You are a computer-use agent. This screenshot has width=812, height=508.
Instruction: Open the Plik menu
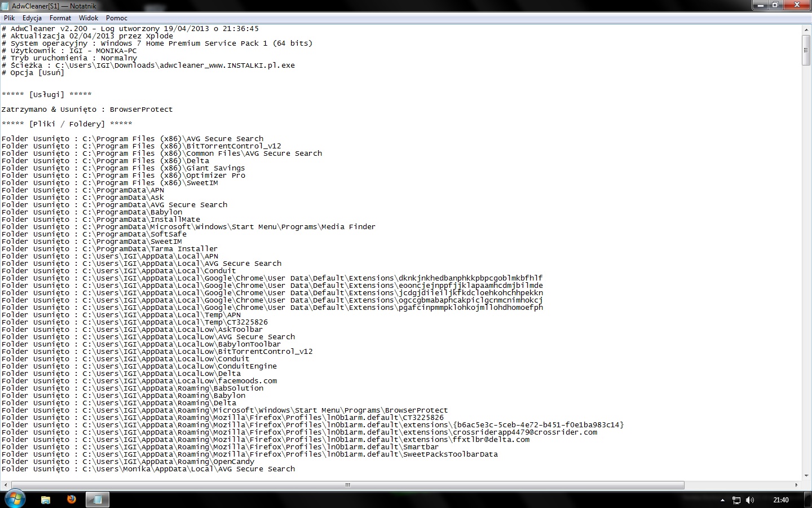pyautogui.click(x=9, y=18)
